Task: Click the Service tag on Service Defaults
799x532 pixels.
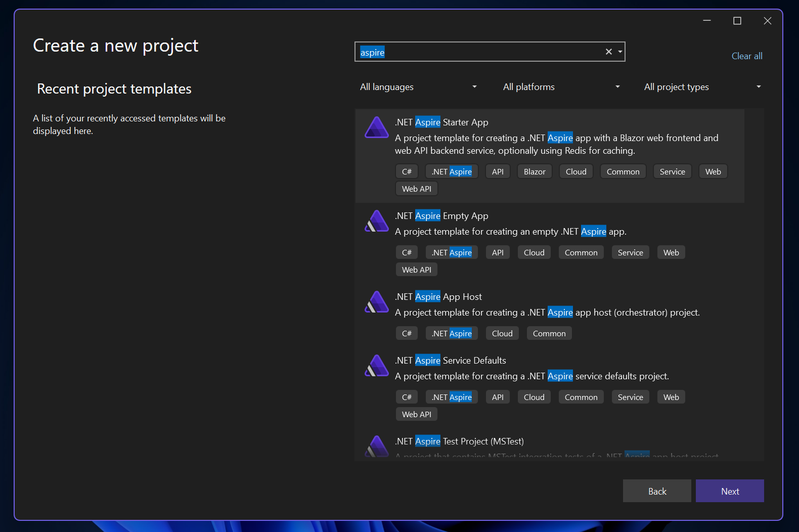Action: (x=630, y=397)
